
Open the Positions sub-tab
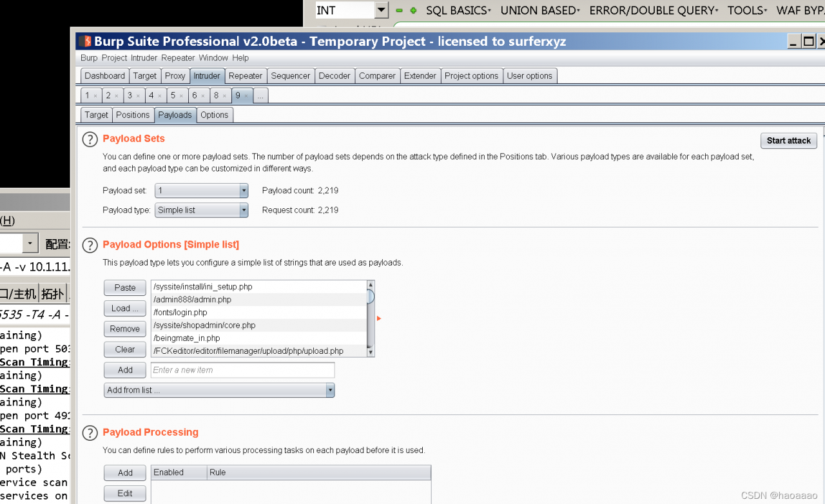133,115
